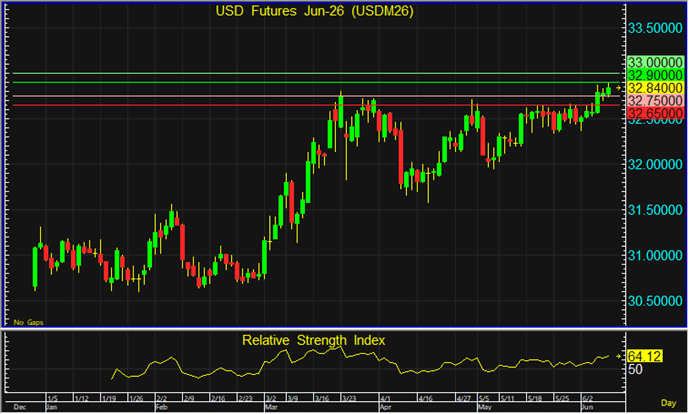Select the 32.90000 green price label

pyautogui.click(x=655, y=75)
